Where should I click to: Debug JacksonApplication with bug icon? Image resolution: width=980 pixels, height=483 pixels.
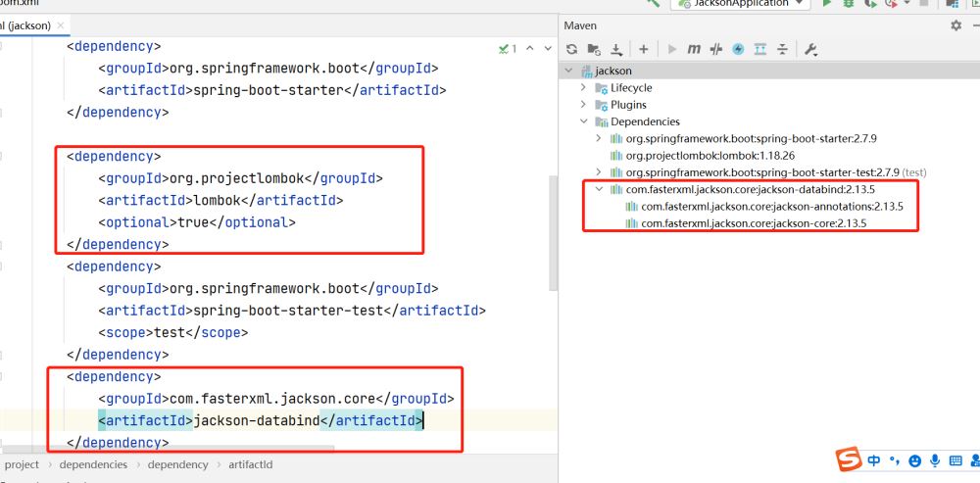[848, 3]
